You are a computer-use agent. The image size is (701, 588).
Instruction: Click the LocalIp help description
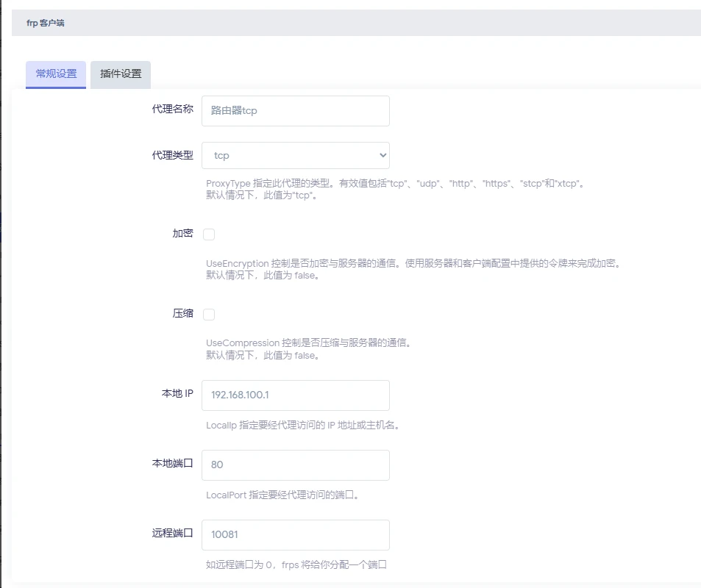(303, 425)
